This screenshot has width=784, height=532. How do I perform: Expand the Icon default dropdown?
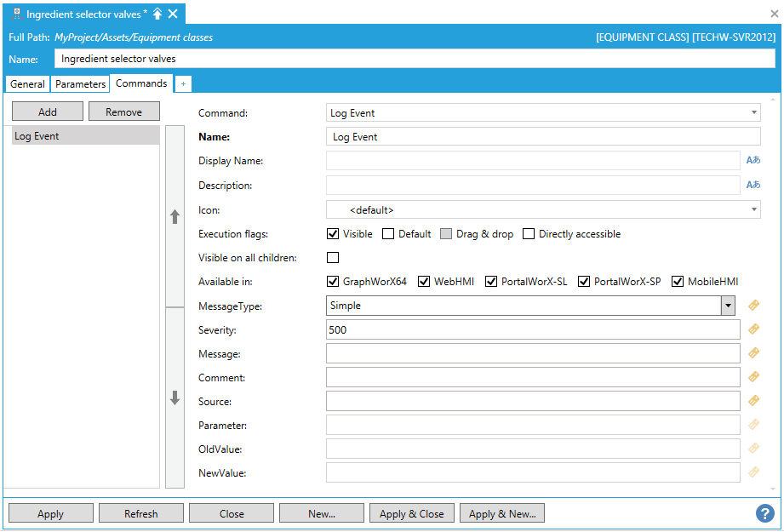click(754, 209)
